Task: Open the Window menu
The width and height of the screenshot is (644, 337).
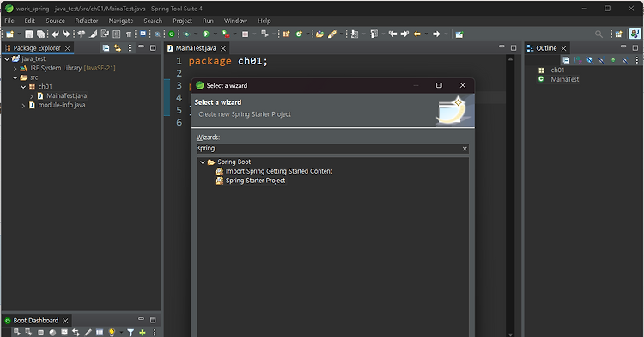Action: tap(235, 21)
